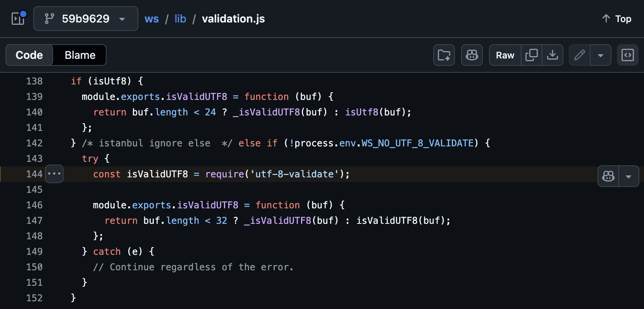The width and height of the screenshot is (644, 309).
Task: Open Copilot chat from the file toolbar
Action: click(x=472, y=55)
